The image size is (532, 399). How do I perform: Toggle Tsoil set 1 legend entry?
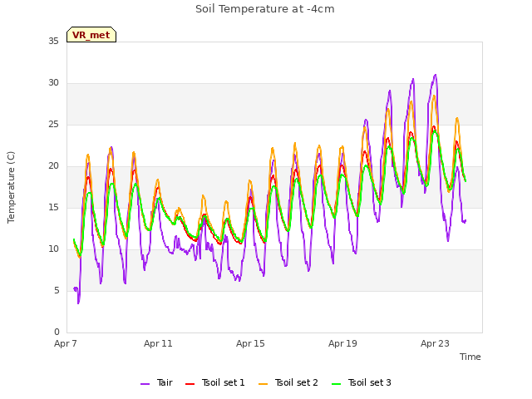click(x=215, y=382)
